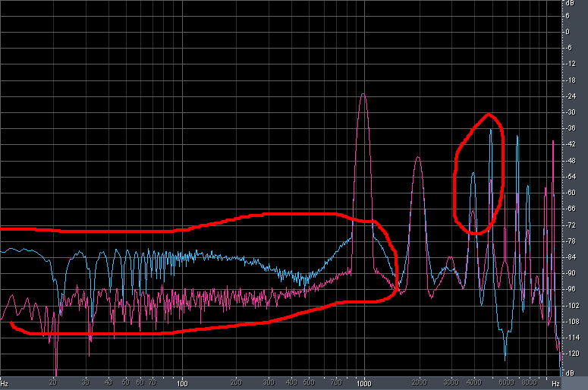Click the tallest cyan peak near 5000 Hz
Screen dimensions: 588x390
(490, 130)
